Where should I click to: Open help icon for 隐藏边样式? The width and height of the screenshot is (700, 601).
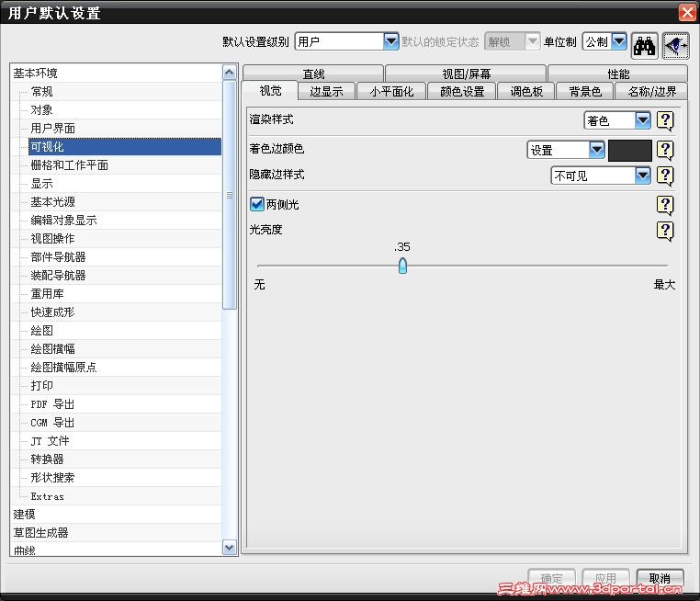click(665, 176)
